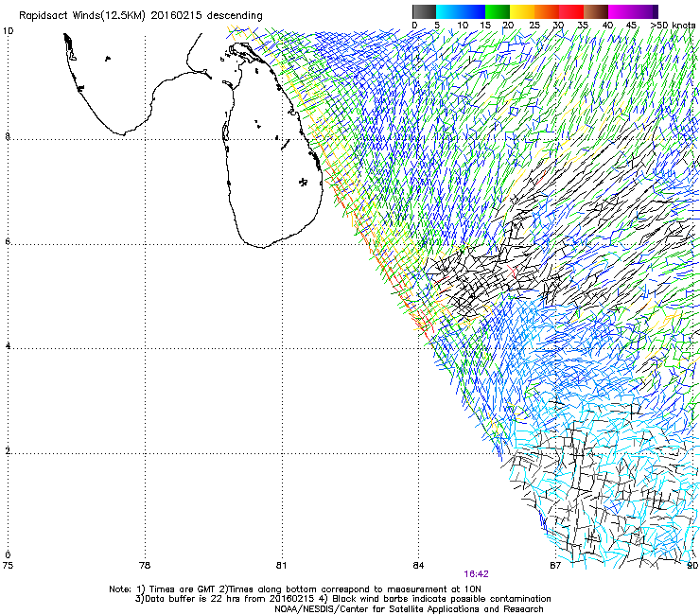The width and height of the screenshot is (700, 615).
Task: Click the red 30–35 knots legend swatch
Action: tap(571, 11)
